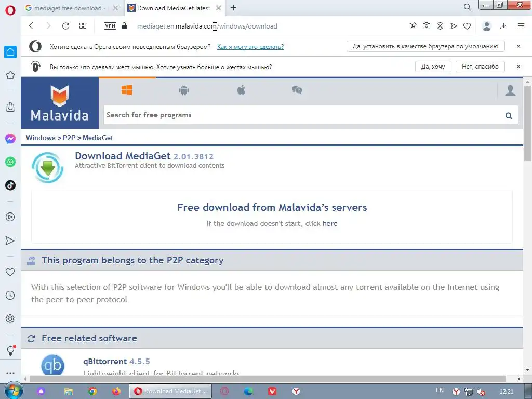The width and height of the screenshot is (532, 399).
Task: Open sidebar player icon
Action: click(10, 217)
